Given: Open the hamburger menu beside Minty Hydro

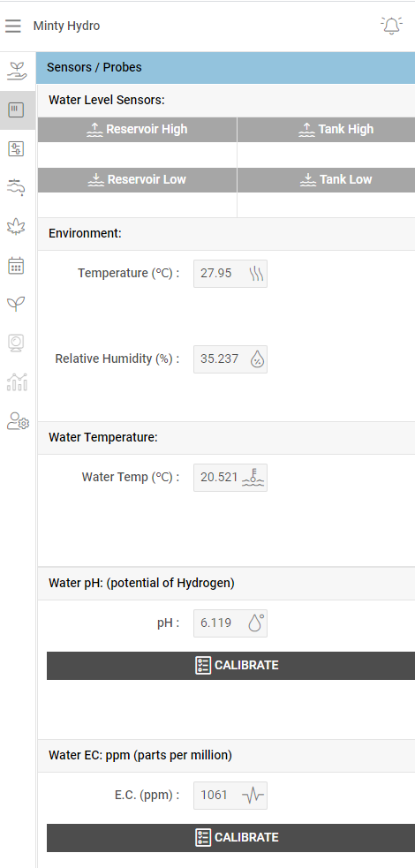Looking at the screenshot, I should point(12,26).
